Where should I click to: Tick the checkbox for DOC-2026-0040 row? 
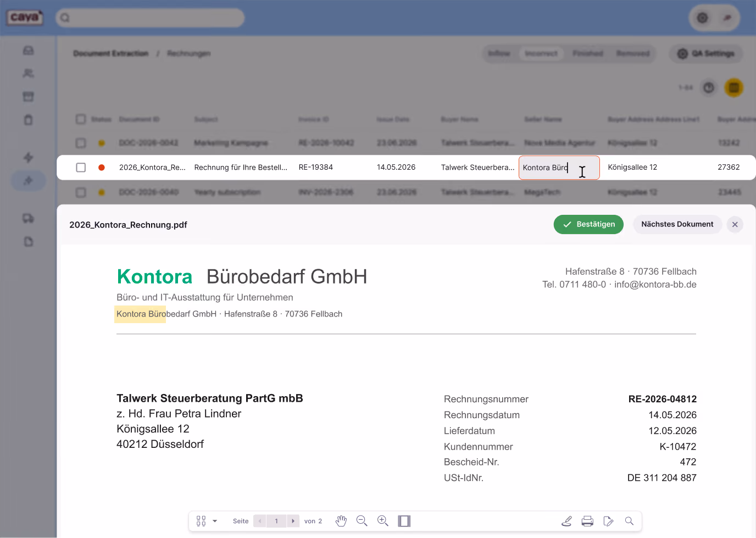[81, 192]
